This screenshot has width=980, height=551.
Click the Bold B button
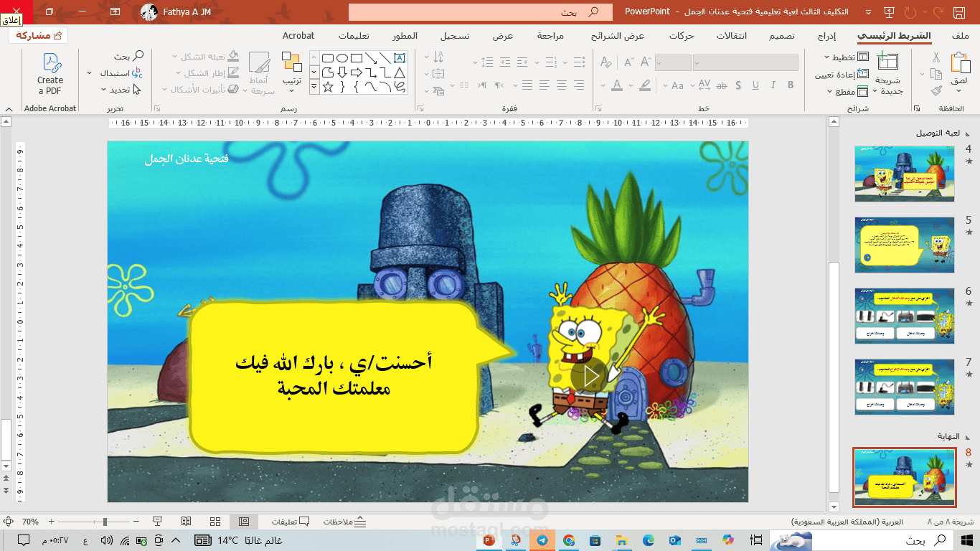click(791, 85)
